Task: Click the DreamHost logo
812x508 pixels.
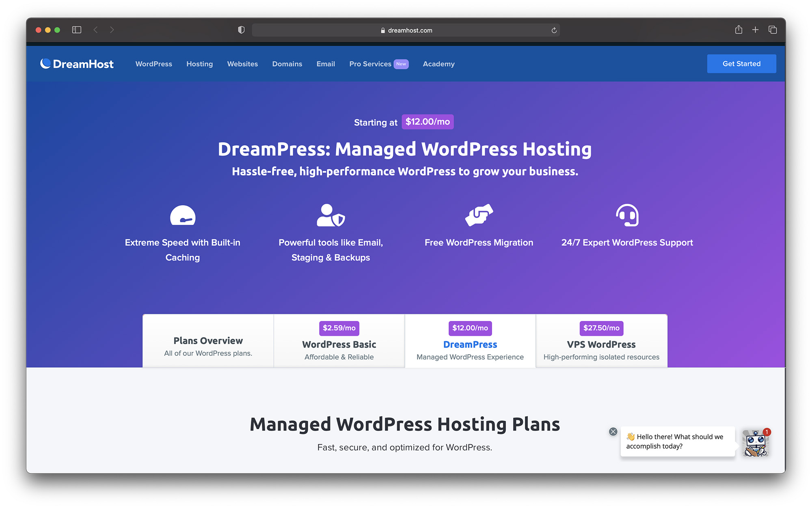Action: 77,64
